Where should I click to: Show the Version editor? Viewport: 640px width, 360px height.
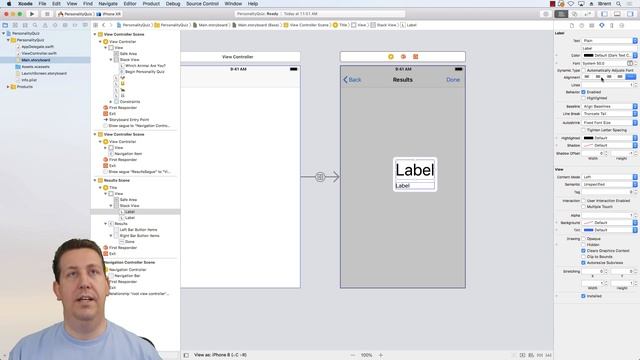pos(588,14)
